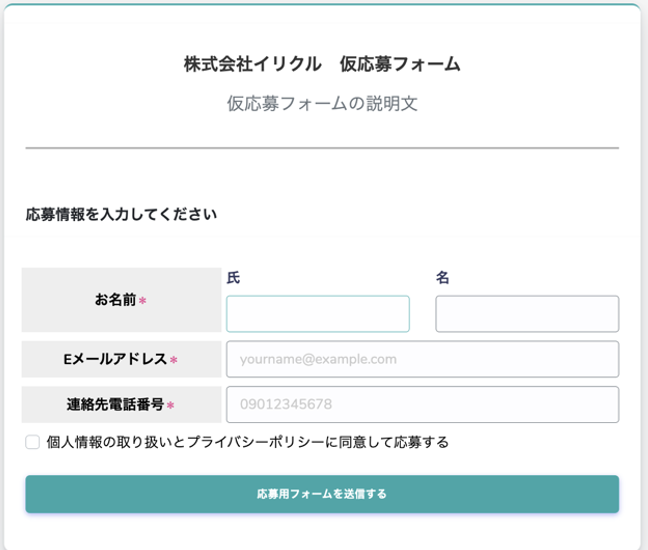
Task: Click the required asterisk beside お名前
Action: click(143, 300)
